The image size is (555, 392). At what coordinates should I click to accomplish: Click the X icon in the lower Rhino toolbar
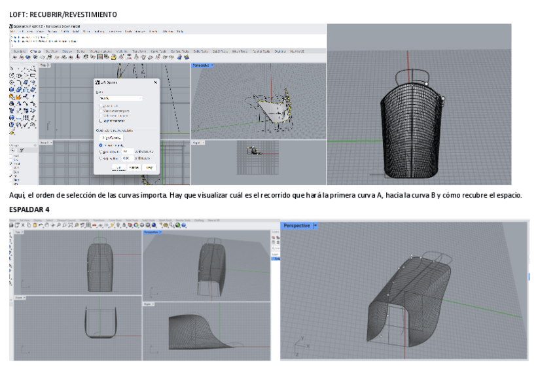point(24,224)
